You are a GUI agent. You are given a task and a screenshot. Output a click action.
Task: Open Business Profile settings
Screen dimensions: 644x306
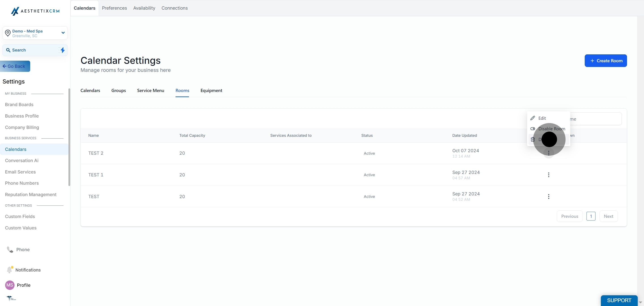(x=22, y=116)
